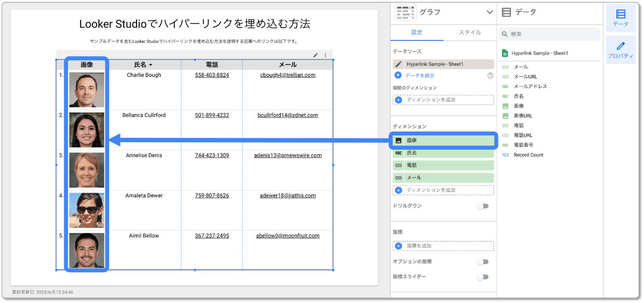The width and height of the screenshot is (644, 303).
Task: Click the phone link 744-423-1309
Action: 212,156
